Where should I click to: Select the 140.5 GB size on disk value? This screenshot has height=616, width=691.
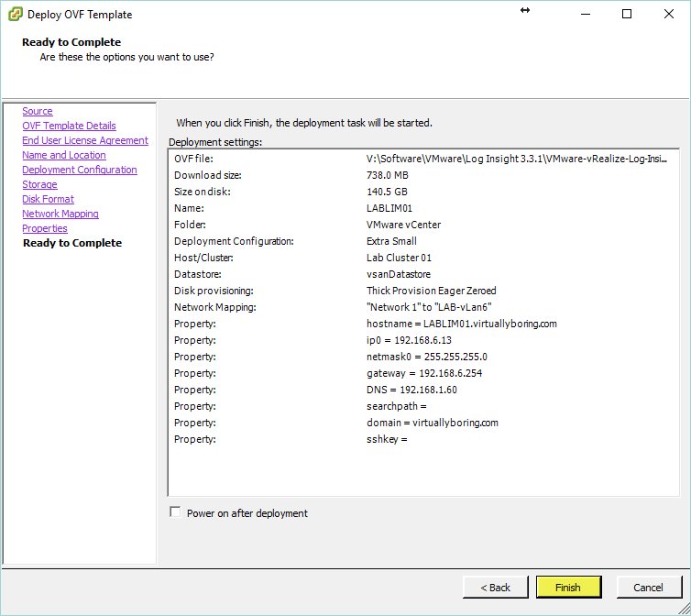387,192
